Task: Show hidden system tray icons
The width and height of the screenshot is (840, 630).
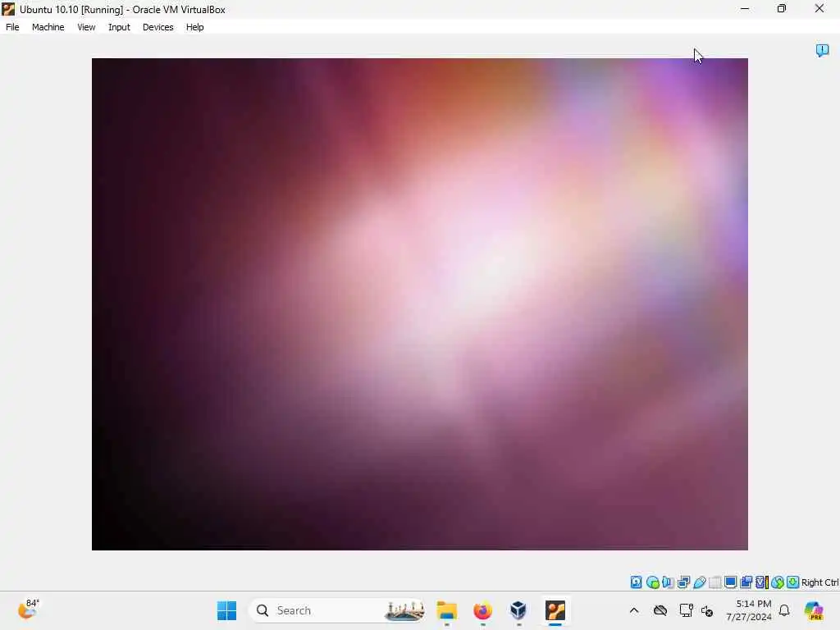Action: point(634,610)
